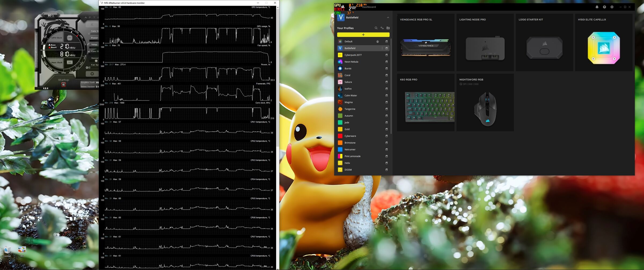
Task: Click the onboard memory icon for Magma
Action: pos(387,102)
